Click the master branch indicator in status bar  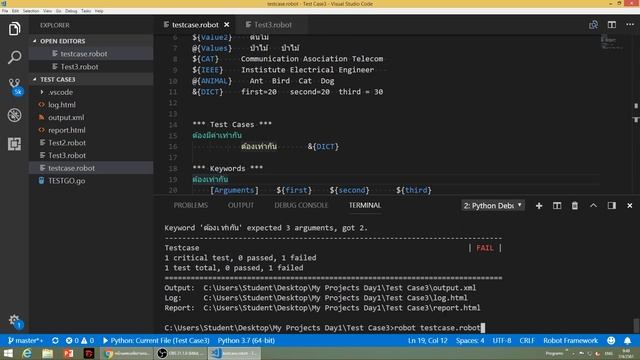tap(25, 340)
